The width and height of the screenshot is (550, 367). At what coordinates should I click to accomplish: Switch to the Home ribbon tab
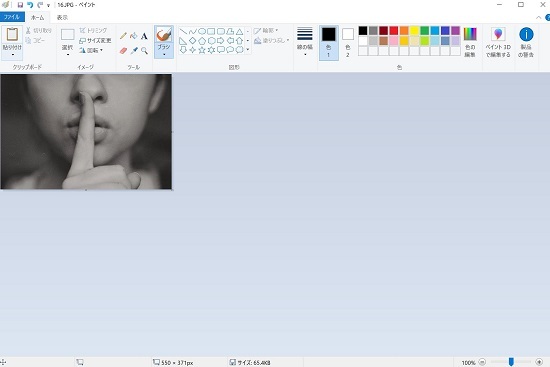tap(38, 17)
